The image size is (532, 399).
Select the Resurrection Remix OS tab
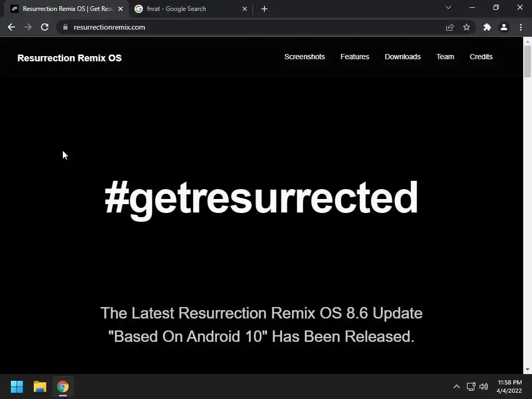(x=66, y=9)
